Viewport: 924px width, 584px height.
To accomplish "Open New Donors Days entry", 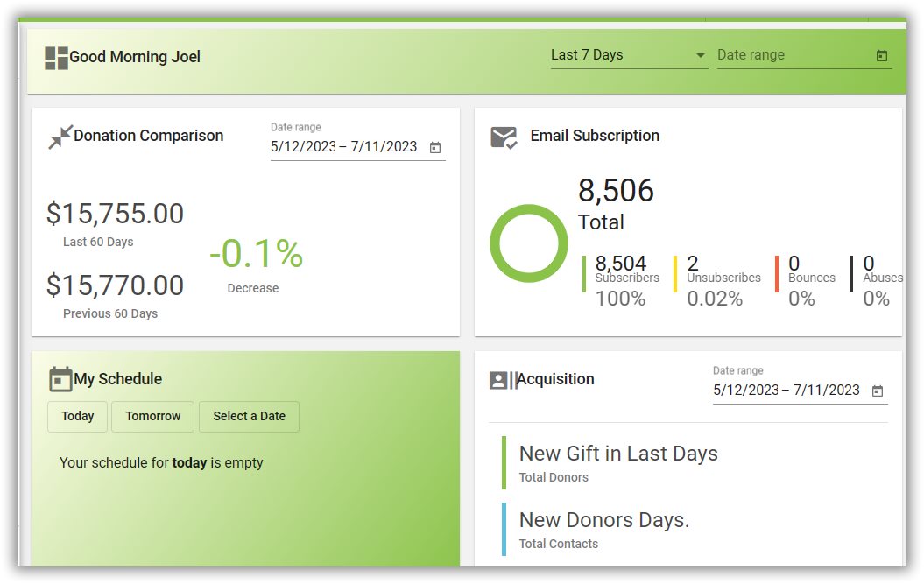I will tap(603, 530).
